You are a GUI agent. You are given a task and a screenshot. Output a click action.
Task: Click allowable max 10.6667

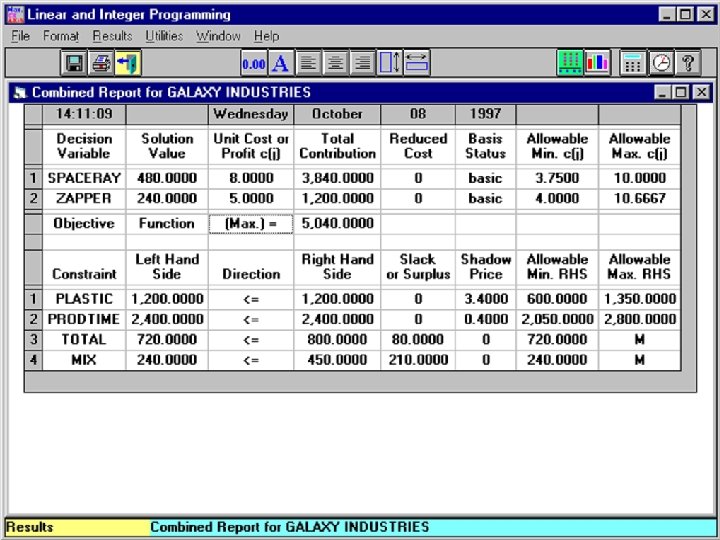pyautogui.click(x=640, y=198)
